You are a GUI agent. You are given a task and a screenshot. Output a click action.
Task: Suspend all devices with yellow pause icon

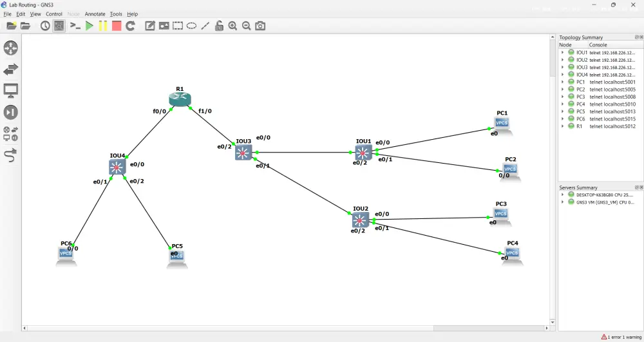click(103, 26)
